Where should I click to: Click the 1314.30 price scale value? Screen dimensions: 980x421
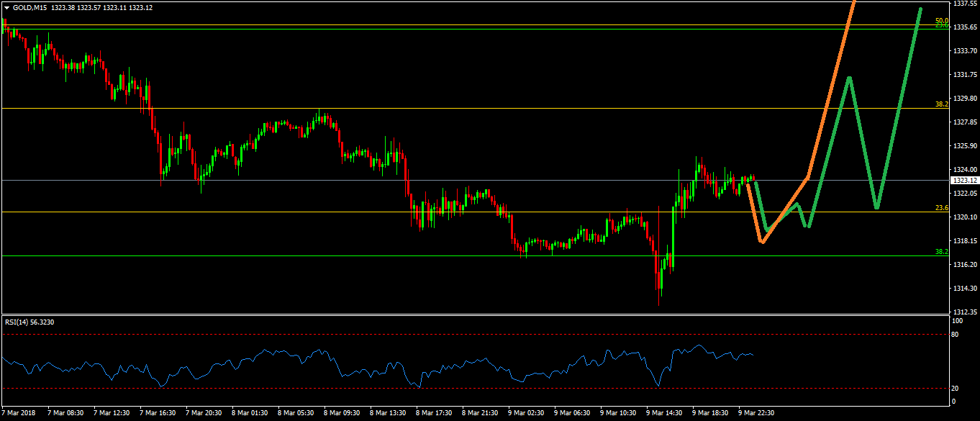965,288
